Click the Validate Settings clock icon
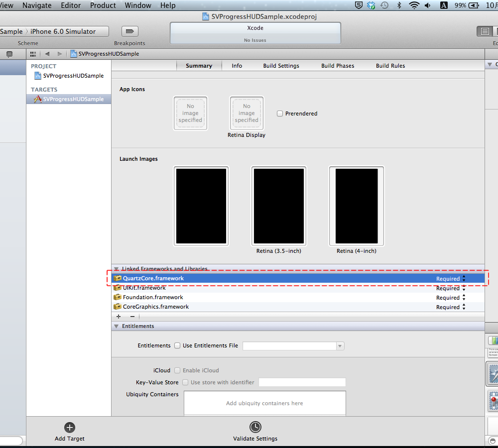 point(255,427)
